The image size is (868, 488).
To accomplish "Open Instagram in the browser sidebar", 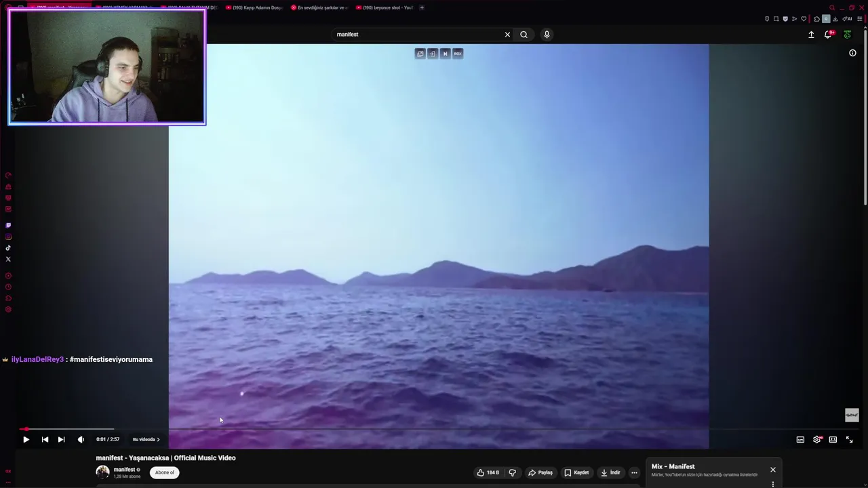I will pyautogui.click(x=8, y=237).
